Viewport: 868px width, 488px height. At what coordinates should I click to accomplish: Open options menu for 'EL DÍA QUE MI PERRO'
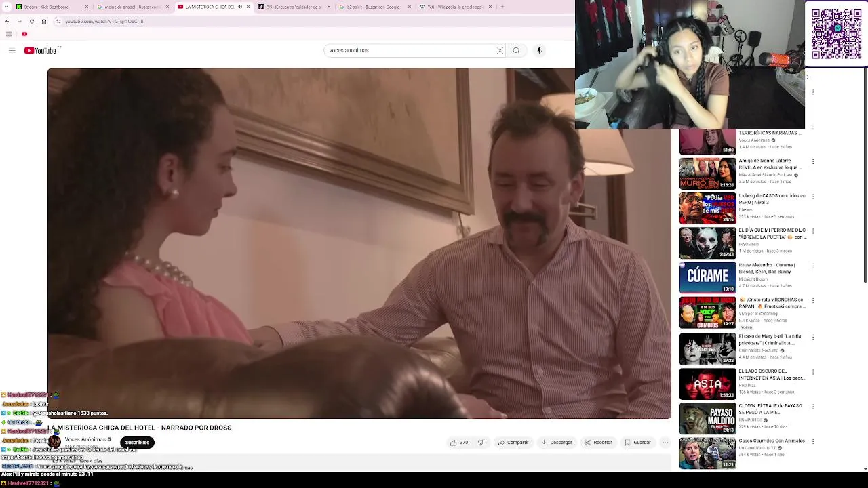tap(812, 232)
